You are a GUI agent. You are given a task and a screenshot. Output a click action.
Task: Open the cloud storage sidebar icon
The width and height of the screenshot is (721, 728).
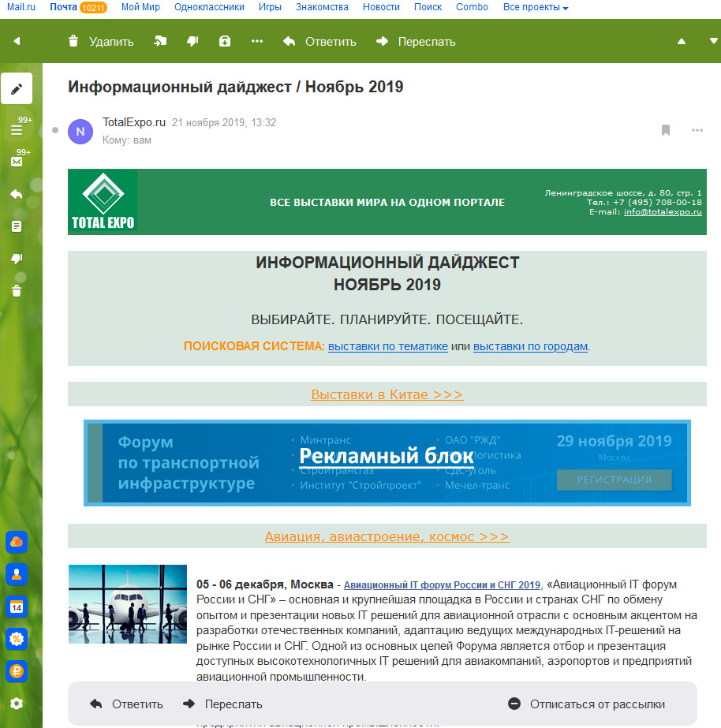pyautogui.click(x=17, y=543)
